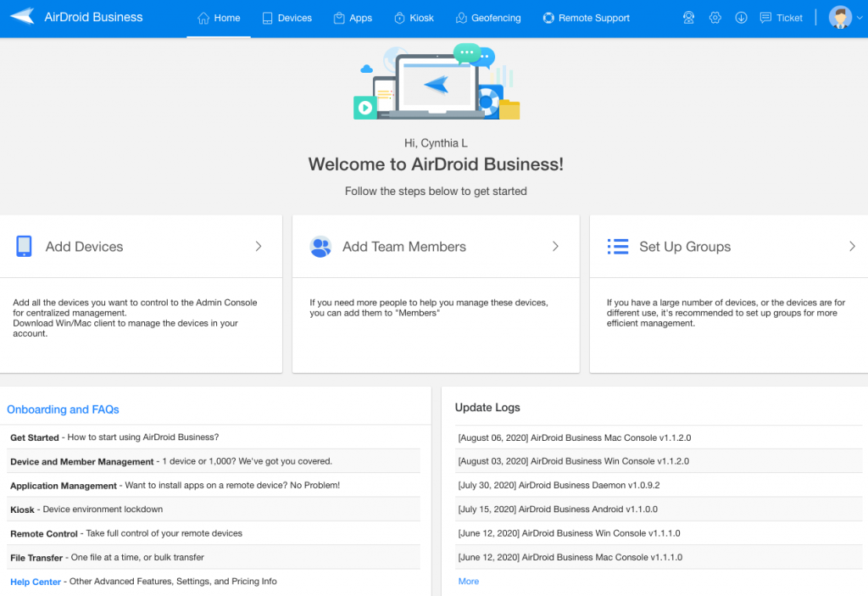Click More under Update Logs
Screen dimensions: 868x596
tap(468, 581)
